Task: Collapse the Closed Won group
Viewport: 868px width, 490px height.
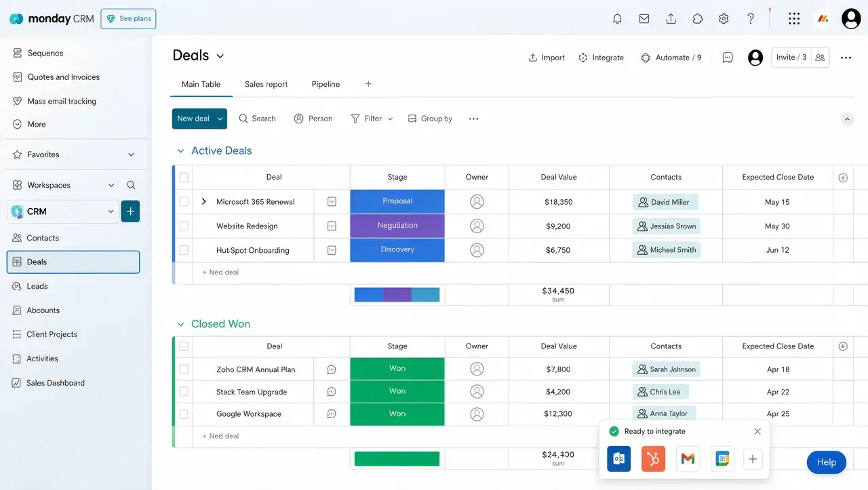Action: pyautogui.click(x=180, y=325)
